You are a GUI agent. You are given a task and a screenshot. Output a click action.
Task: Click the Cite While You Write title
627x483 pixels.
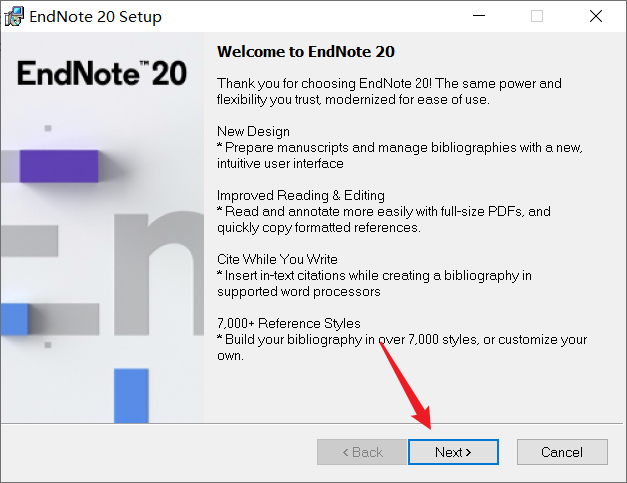[x=277, y=259]
